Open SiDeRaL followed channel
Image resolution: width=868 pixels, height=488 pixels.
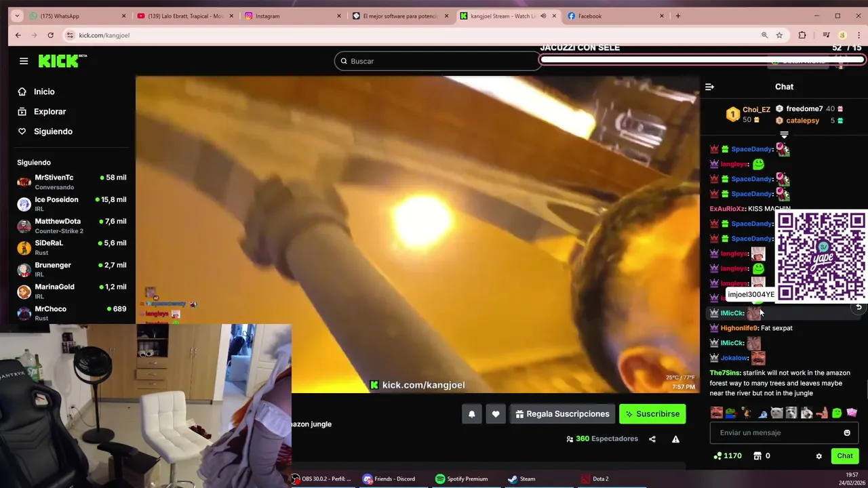click(71, 247)
